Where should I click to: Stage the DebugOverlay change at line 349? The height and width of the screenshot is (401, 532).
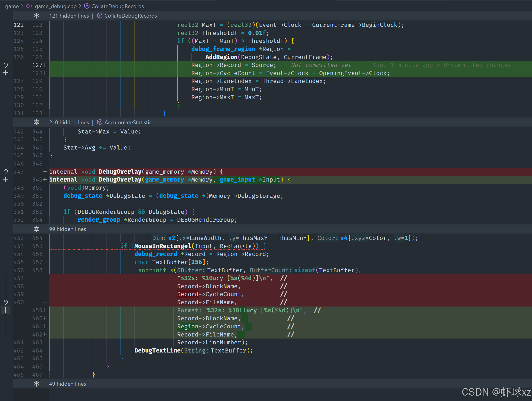(x=6, y=180)
